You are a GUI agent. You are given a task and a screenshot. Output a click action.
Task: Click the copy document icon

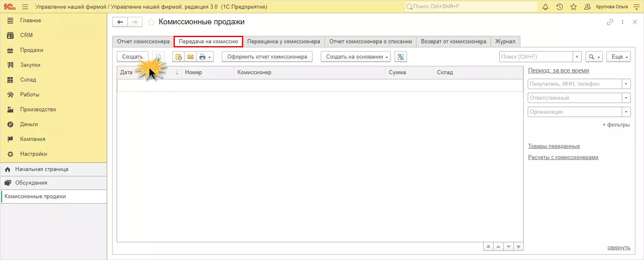coord(158,57)
